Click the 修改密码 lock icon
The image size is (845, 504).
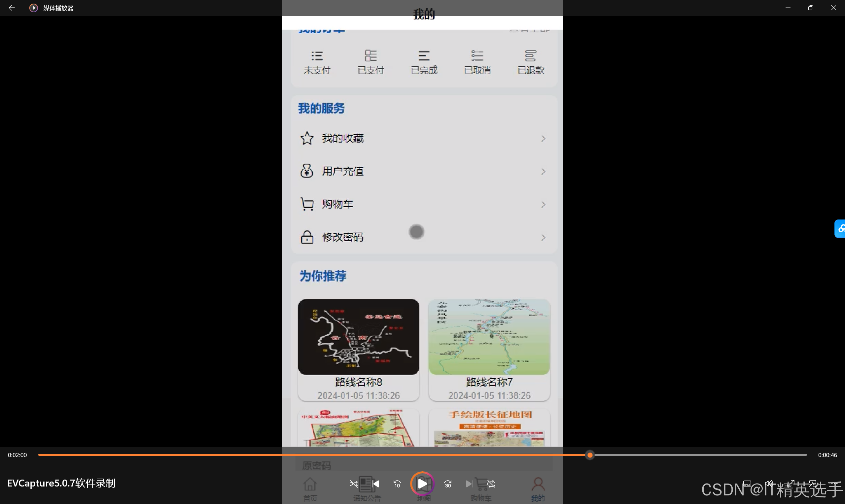pos(307,237)
